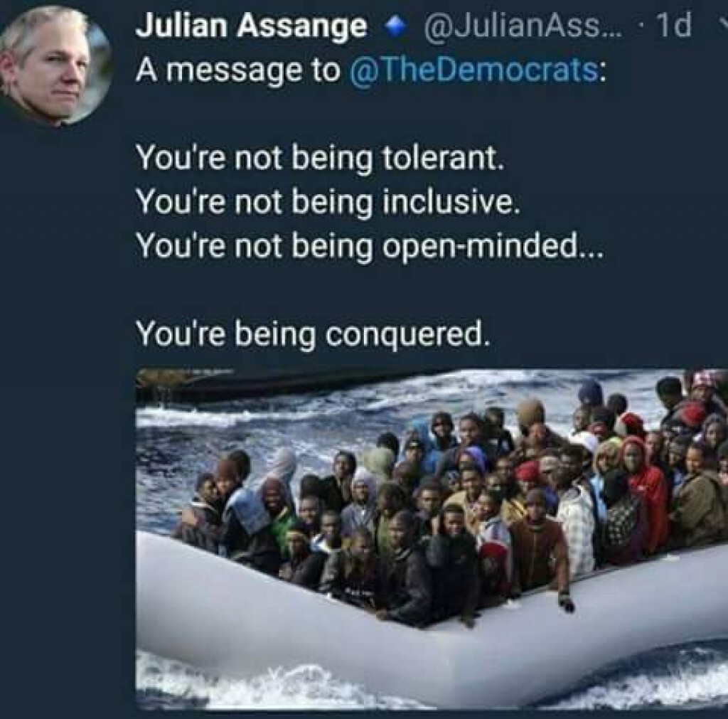Viewport: 728px width, 719px height.
Task: Open the Julian Assange display name link
Action: [x=251, y=26]
